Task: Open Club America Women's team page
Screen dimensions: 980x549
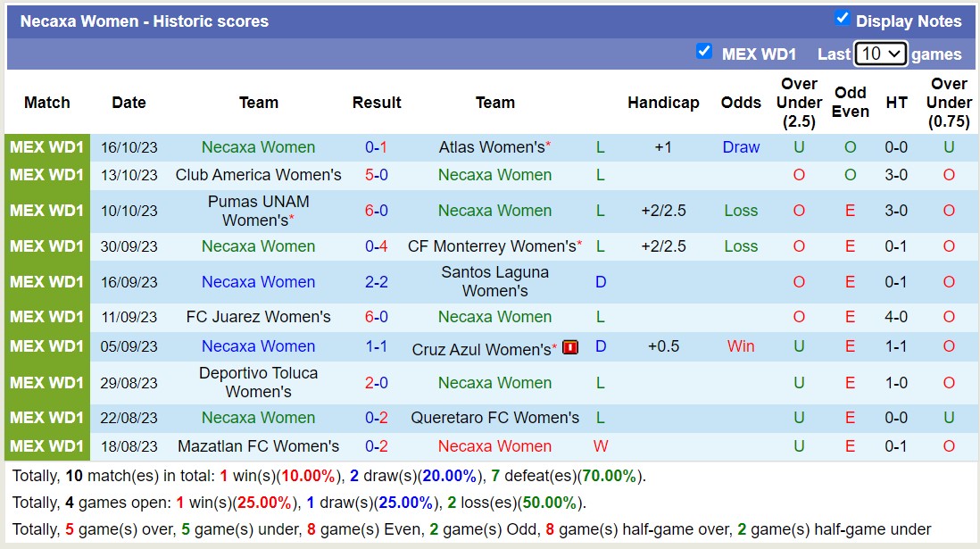Action: 259,175
